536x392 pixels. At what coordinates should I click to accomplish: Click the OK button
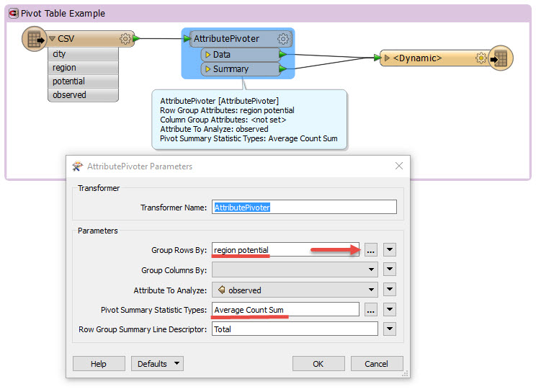[x=318, y=364]
